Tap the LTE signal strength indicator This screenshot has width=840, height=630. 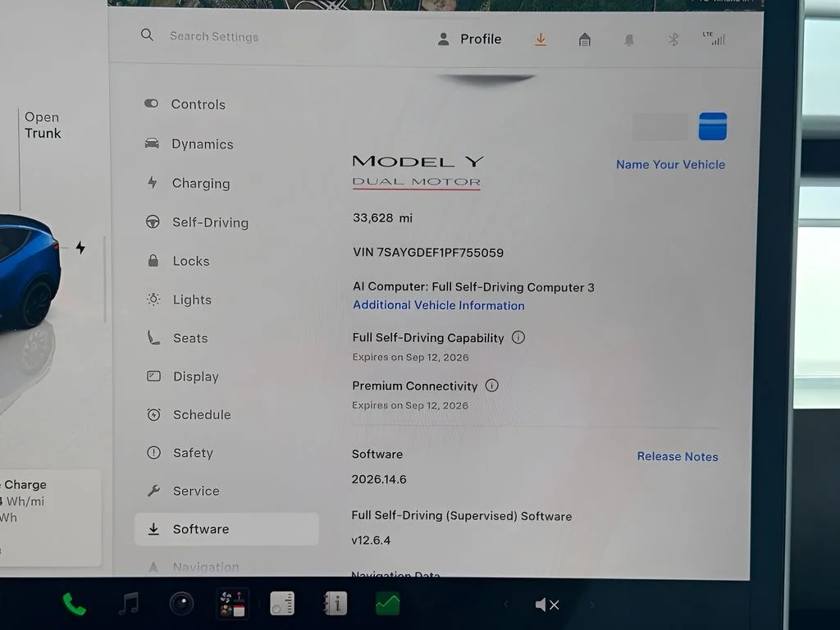[x=714, y=38]
